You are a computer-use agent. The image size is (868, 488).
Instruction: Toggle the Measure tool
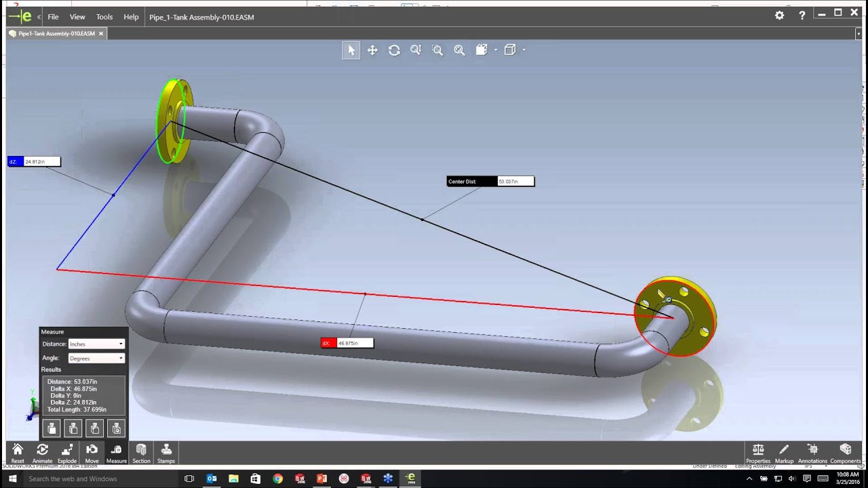pyautogui.click(x=116, y=453)
